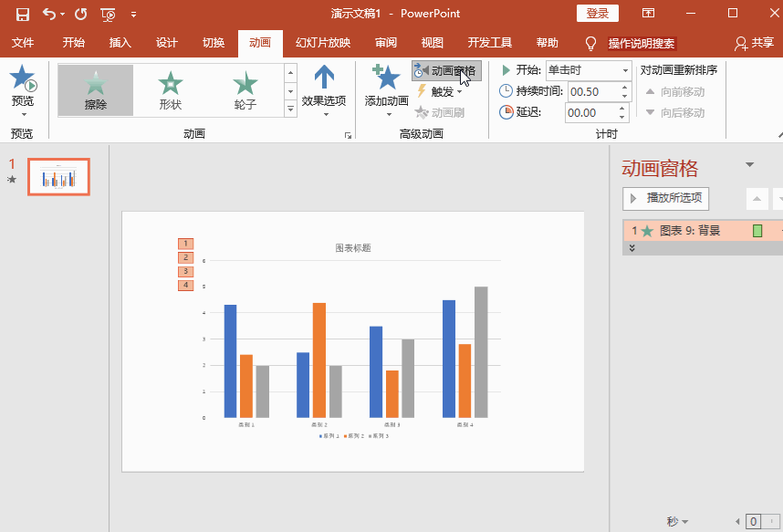The height and width of the screenshot is (532, 783).
Task: Open the animation group dialog launcher
Action: 348,135
